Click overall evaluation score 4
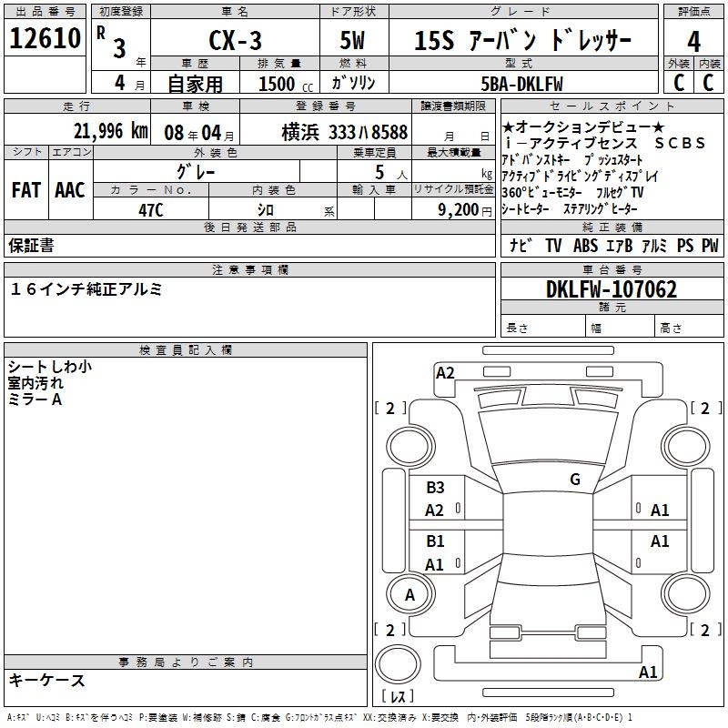Screen dimensions: 728x728 (693, 42)
